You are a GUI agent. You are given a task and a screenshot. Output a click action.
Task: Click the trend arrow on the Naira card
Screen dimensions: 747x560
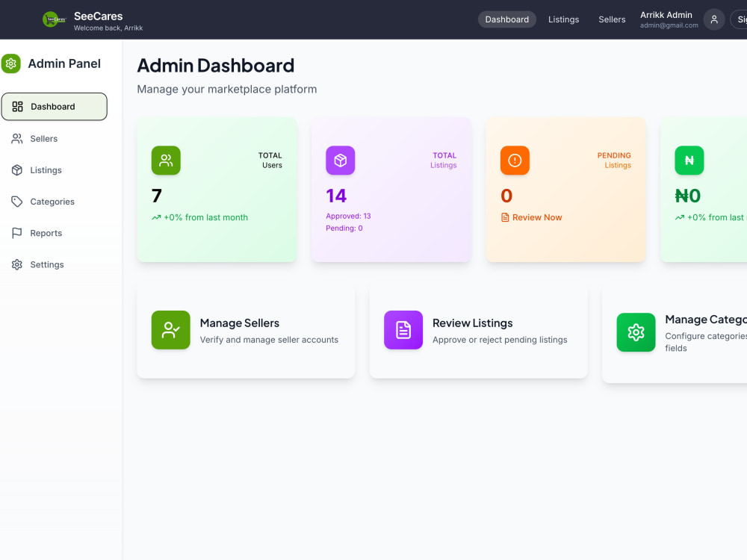tap(680, 217)
